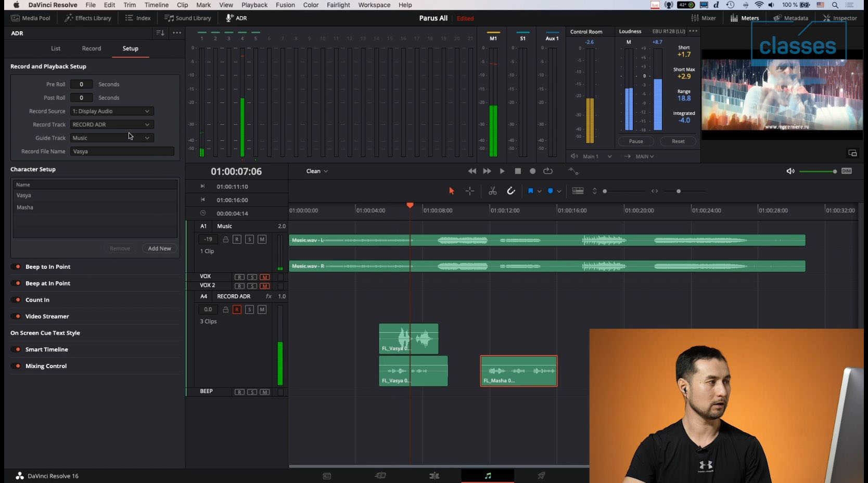Open the Record Track dropdown

[112, 125]
